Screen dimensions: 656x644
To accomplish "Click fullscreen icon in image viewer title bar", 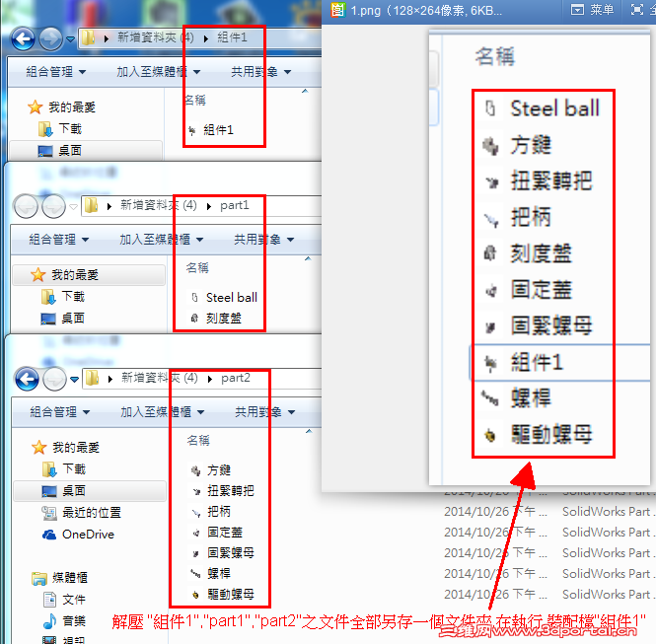I will (637, 9).
